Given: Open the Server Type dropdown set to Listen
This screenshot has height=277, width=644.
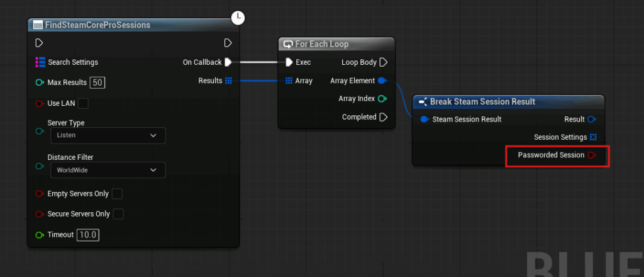Looking at the screenshot, I should [107, 135].
